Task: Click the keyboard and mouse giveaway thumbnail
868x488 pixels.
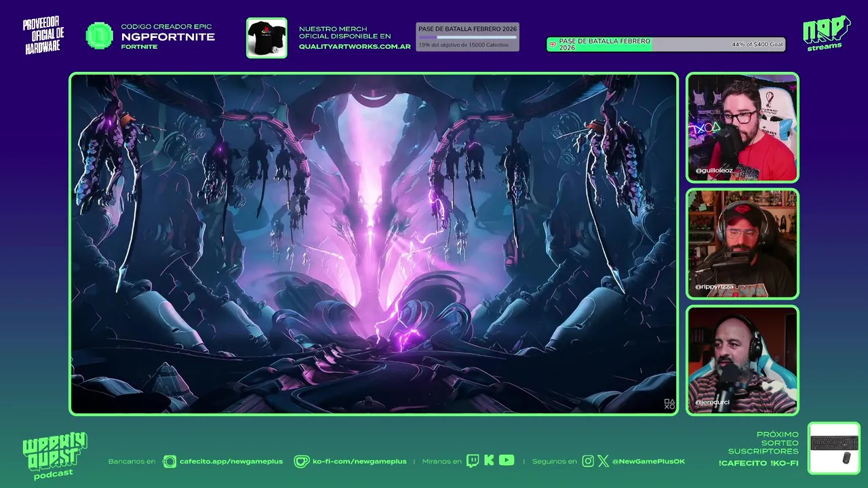Action: [834, 448]
